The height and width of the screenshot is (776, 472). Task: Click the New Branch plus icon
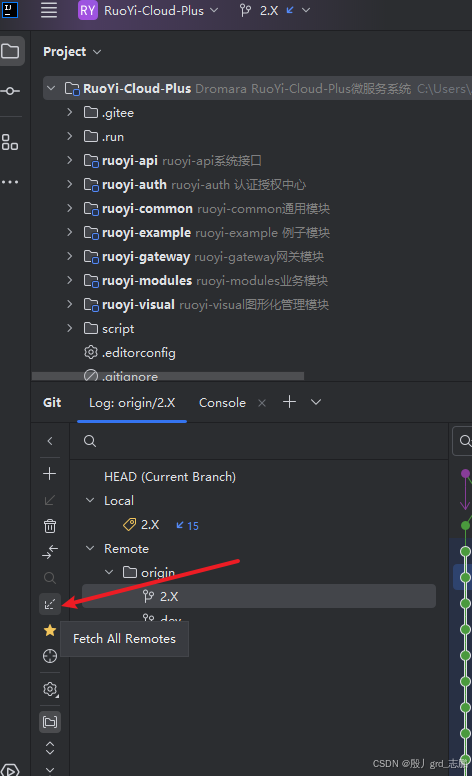tap(49, 474)
